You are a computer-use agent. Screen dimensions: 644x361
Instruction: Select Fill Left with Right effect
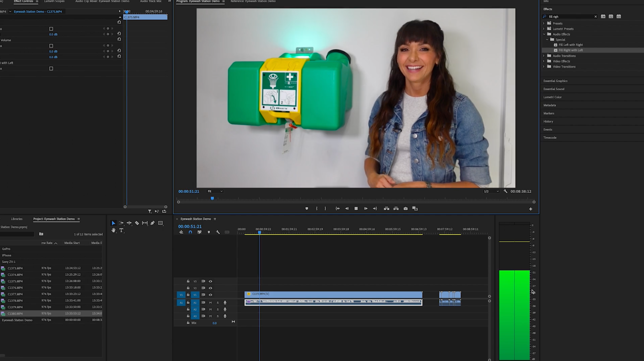(x=570, y=45)
